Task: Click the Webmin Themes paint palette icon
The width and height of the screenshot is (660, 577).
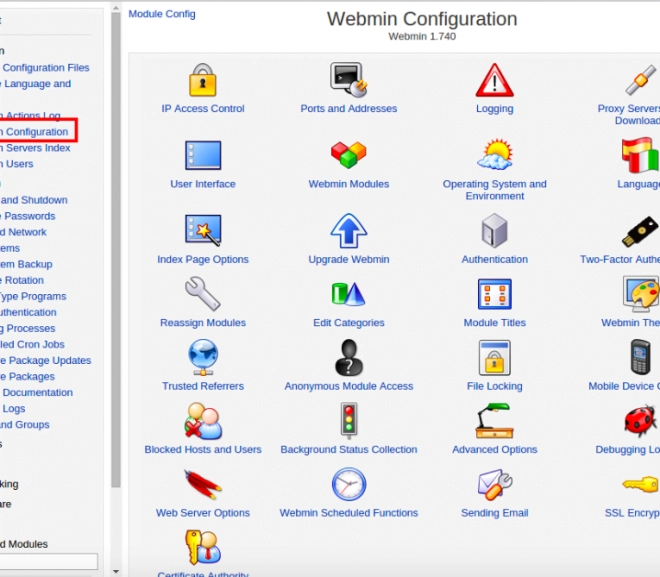Action: (x=641, y=294)
